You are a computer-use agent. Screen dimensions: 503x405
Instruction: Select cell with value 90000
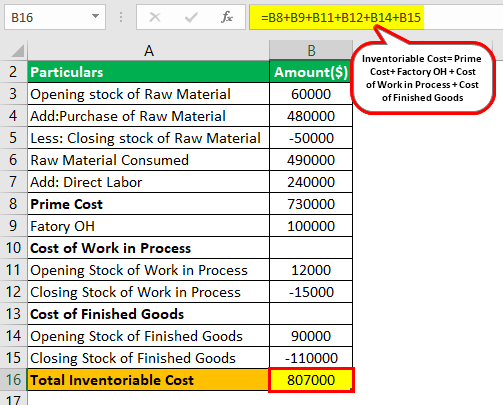point(311,336)
